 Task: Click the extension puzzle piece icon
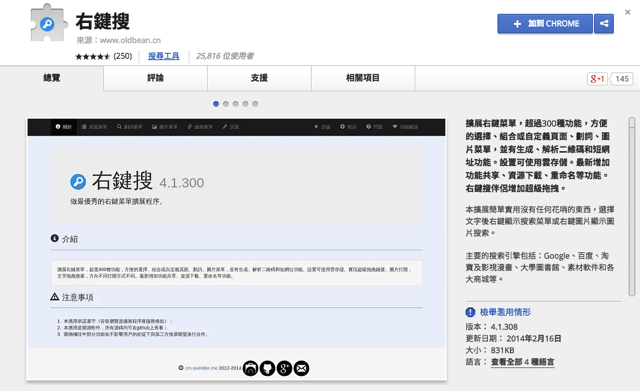(x=49, y=23)
